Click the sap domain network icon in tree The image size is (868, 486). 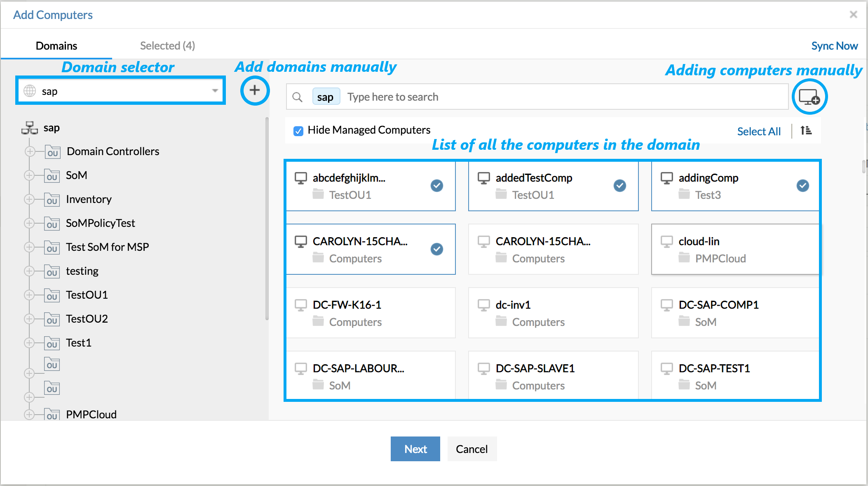[x=30, y=128]
